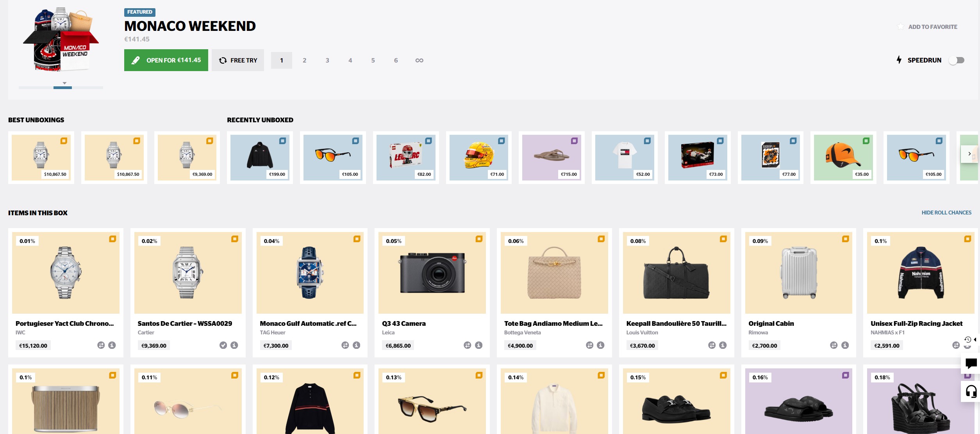Open info icon on Portugieser Yact Club card
Viewport: 980px width, 434px height.
[x=112, y=345]
